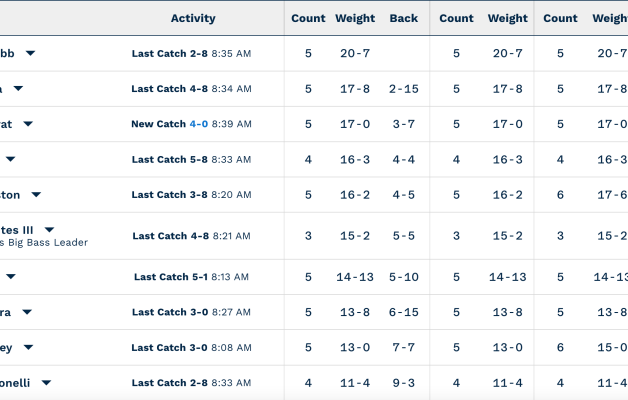Expand the arrow beside the name ending in "ra"
The height and width of the screenshot is (400, 628).
[26, 312]
